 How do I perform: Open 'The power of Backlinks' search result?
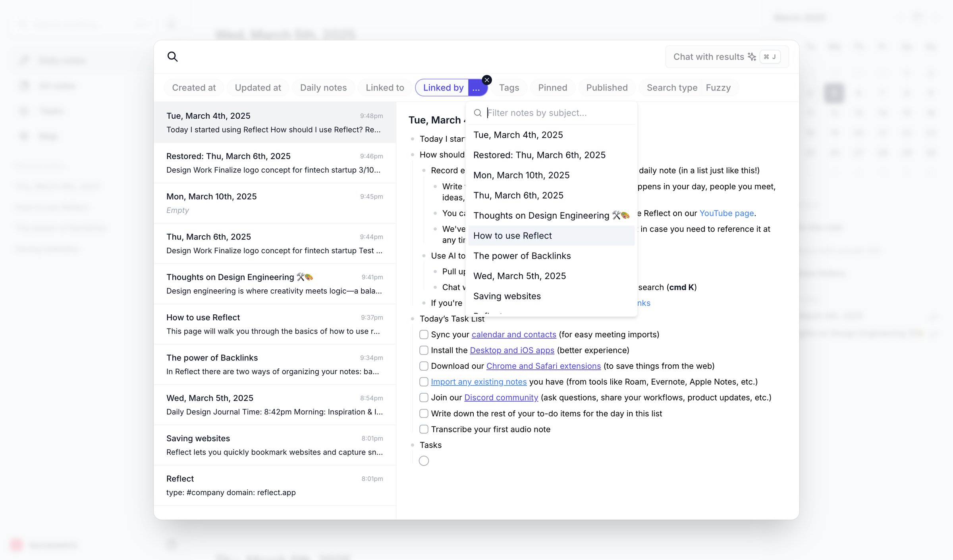click(x=275, y=364)
